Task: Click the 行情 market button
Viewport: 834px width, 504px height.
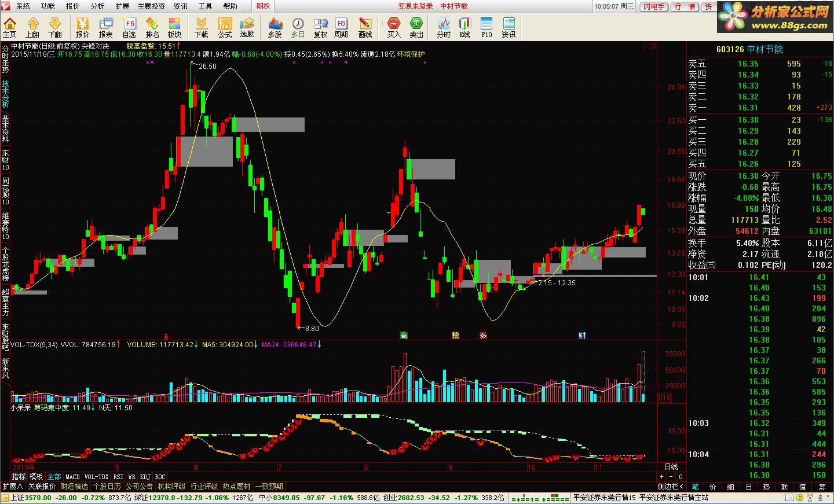Action: click(x=685, y=6)
